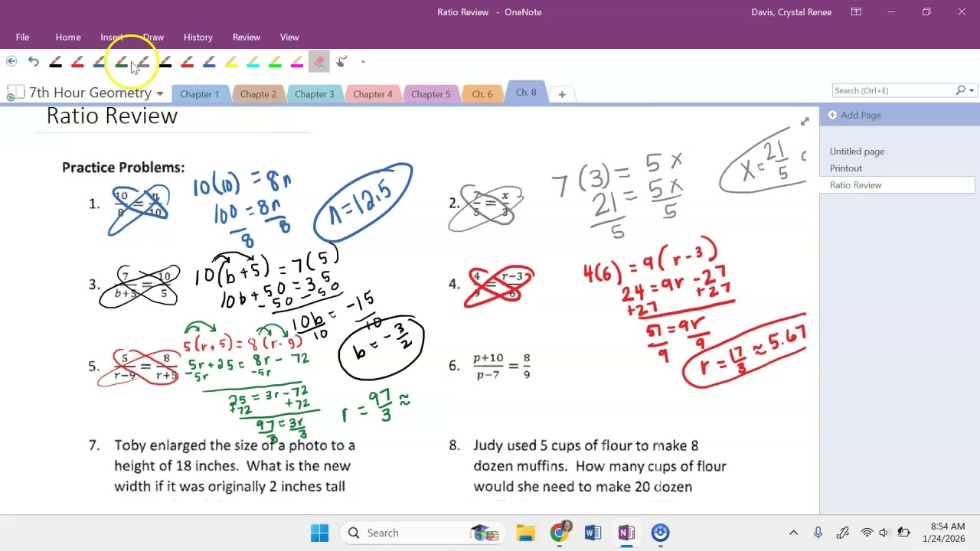This screenshot has height=551, width=980.
Task: Open the View ribbon tab
Action: coord(289,37)
